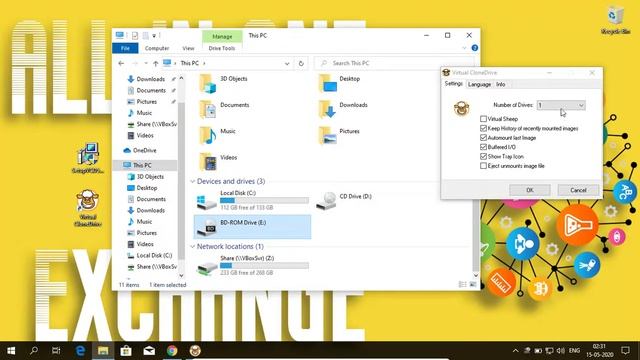Open the 3D Objects folder icon
The height and width of the screenshot is (360, 640).
[x=207, y=84]
